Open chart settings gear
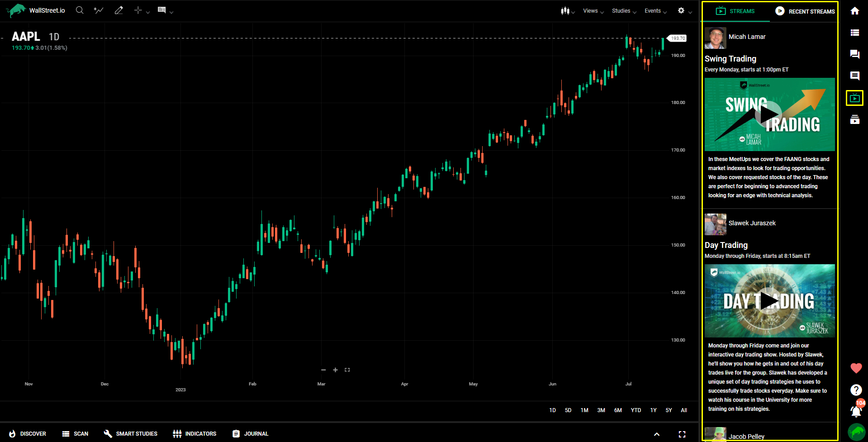 coord(681,10)
